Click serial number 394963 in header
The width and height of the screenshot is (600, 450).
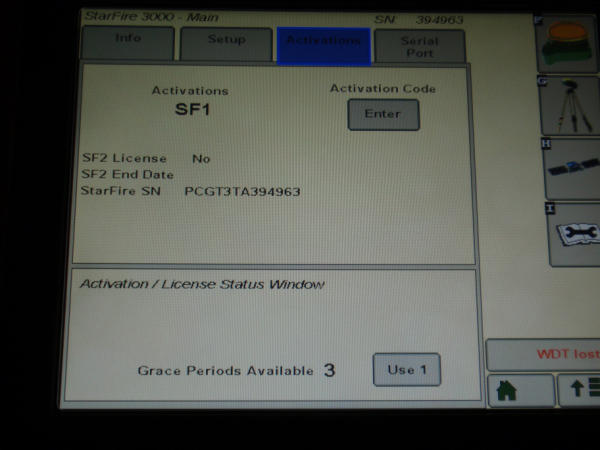(439, 20)
